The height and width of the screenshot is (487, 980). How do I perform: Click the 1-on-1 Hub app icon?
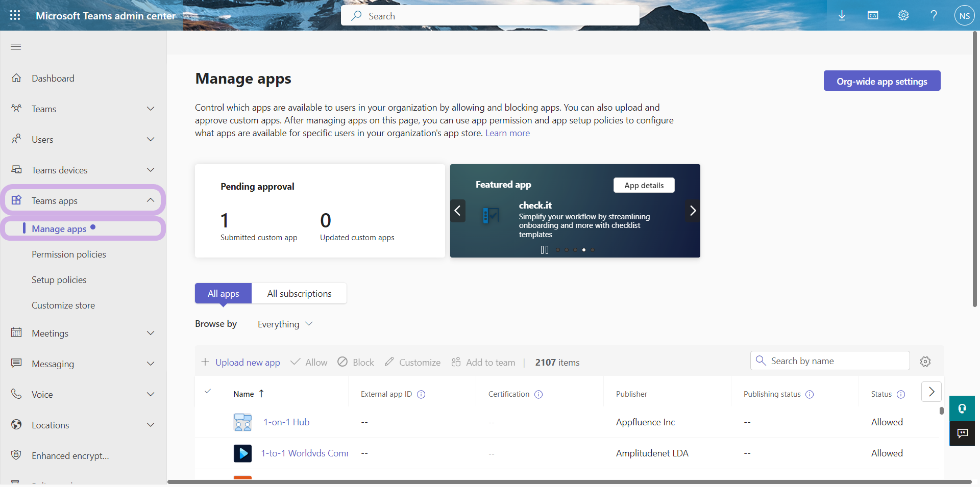[x=242, y=422]
